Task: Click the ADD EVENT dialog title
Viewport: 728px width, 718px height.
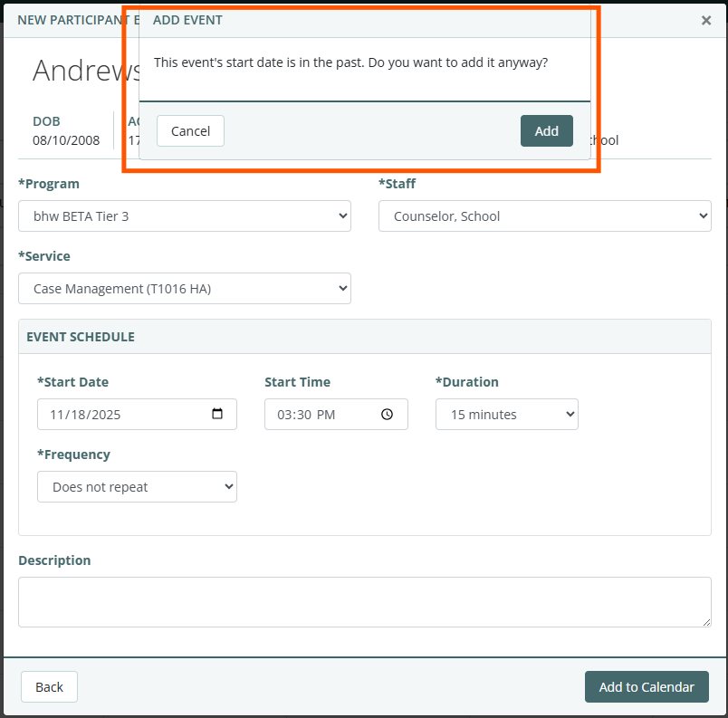Action: click(x=187, y=20)
